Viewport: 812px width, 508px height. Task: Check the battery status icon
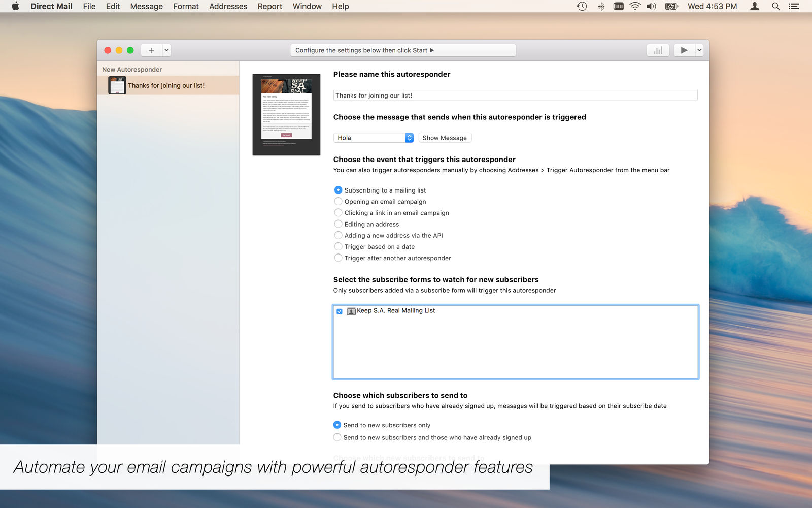(671, 6)
